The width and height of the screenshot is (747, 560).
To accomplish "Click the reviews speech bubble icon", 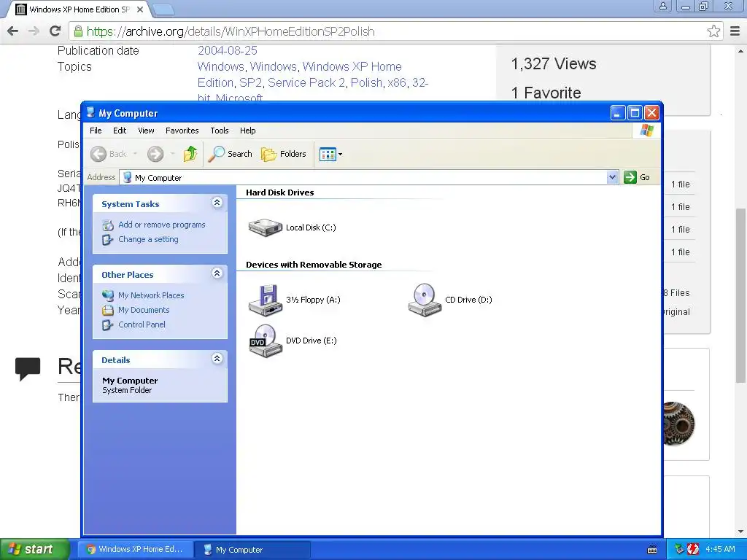I will pyautogui.click(x=28, y=369).
